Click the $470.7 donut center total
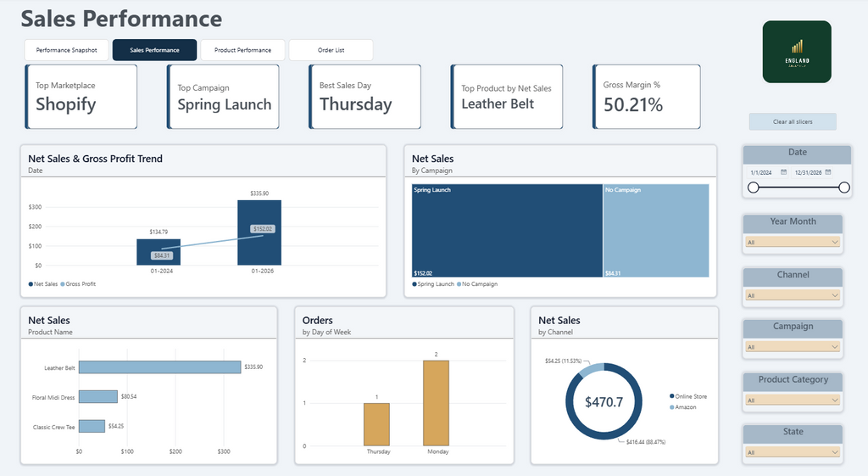 (604, 401)
